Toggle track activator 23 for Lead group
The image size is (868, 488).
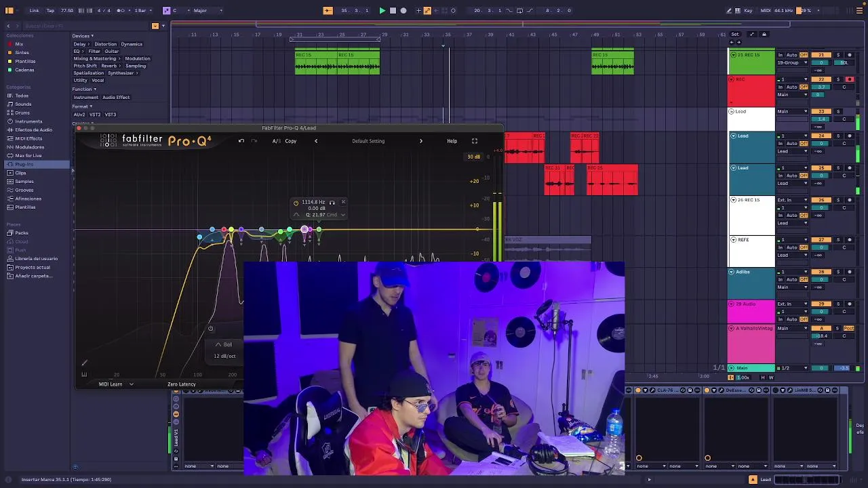click(821, 111)
